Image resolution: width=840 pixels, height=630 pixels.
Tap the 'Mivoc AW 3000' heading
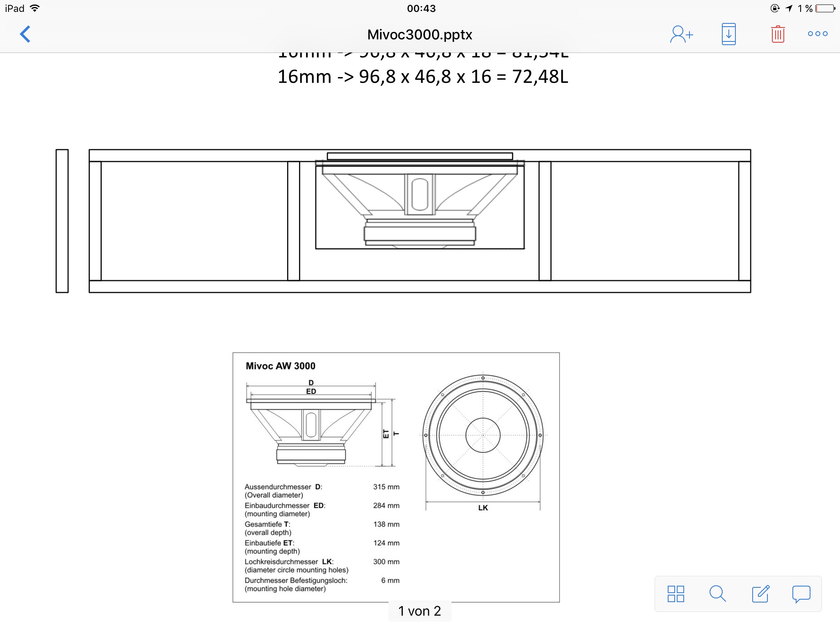click(281, 366)
